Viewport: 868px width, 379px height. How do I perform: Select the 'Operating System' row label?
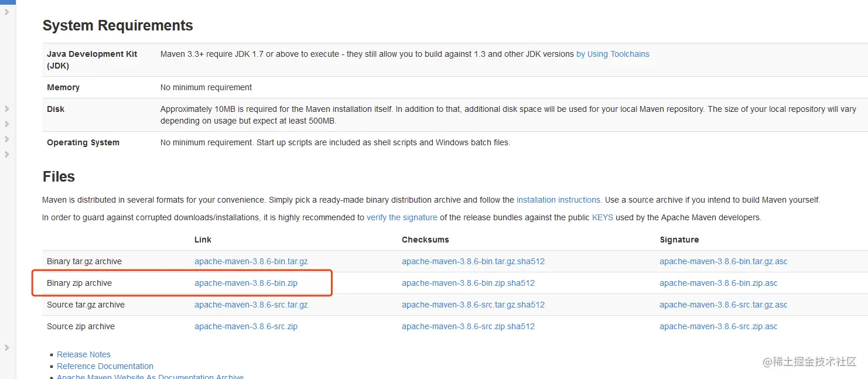click(x=83, y=142)
